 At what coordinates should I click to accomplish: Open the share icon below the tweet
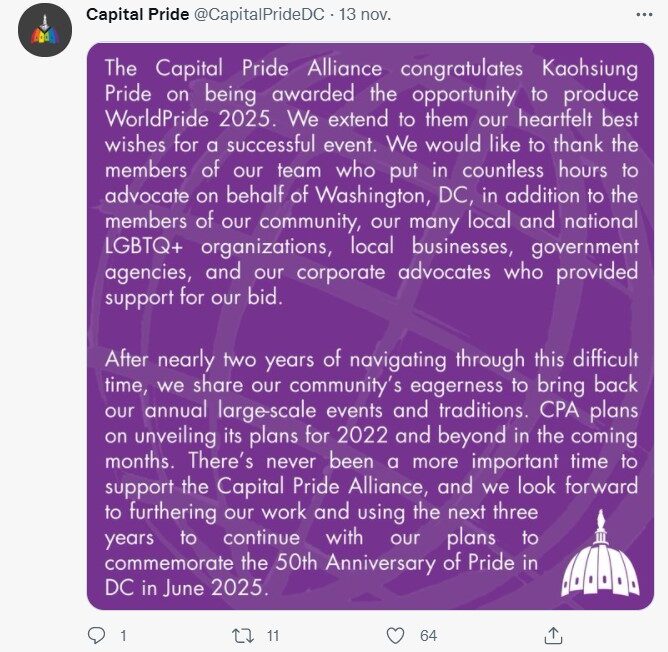(x=551, y=635)
